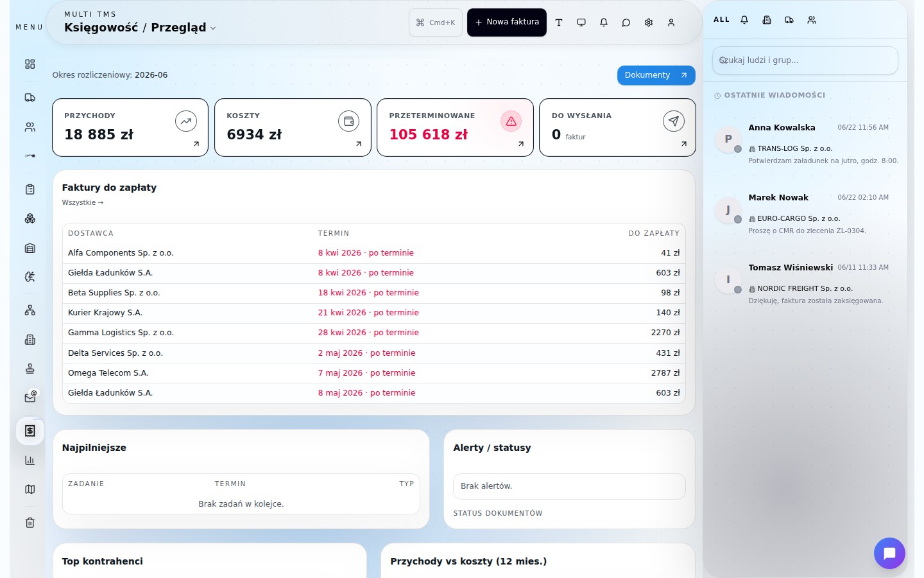Open the Cmd+K command palette button
Viewport: 924px width, 578px height.
point(436,22)
